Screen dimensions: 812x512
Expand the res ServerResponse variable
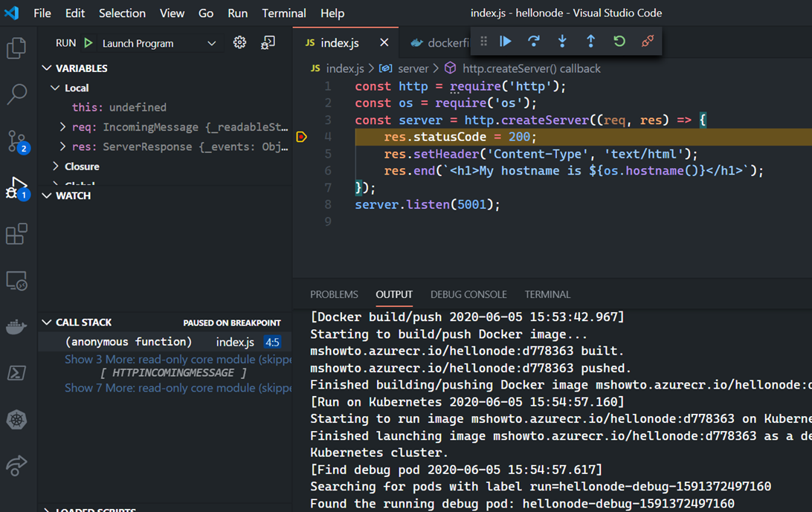[62, 146]
